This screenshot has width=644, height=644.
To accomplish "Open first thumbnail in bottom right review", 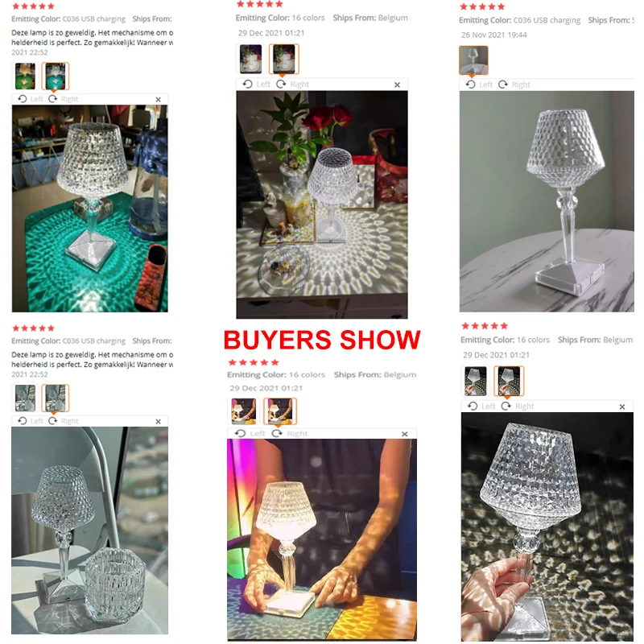I will (476, 381).
